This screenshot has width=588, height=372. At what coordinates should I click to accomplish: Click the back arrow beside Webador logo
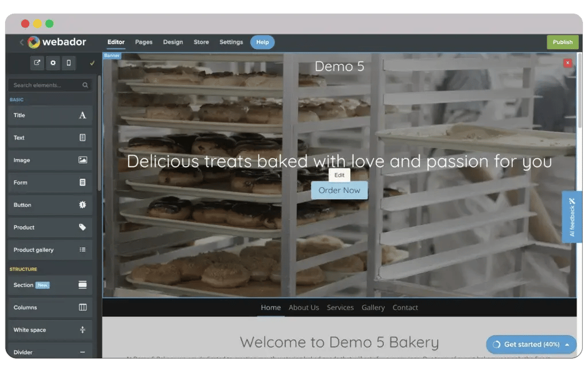(x=22, y=42)
